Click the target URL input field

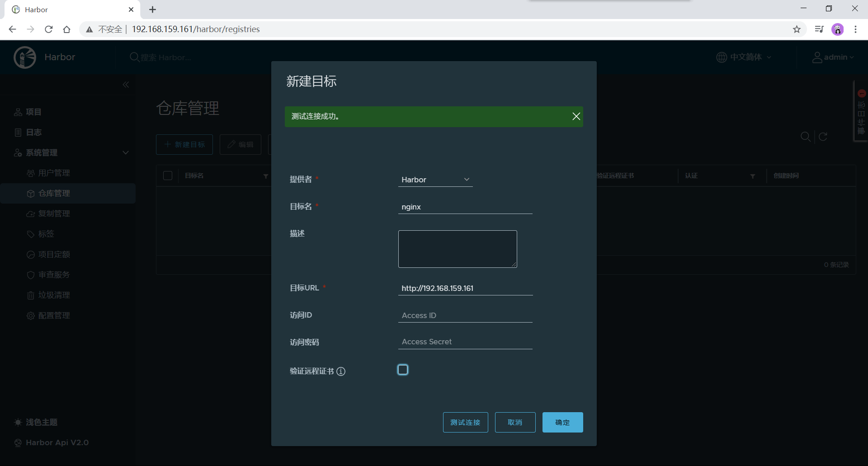(x=465, y=288)
